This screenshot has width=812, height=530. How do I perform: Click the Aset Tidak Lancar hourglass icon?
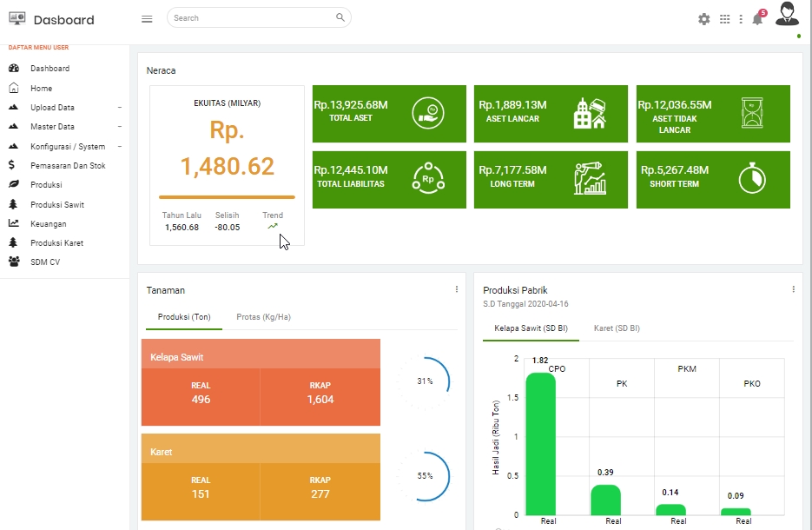(x=752, y=112)
